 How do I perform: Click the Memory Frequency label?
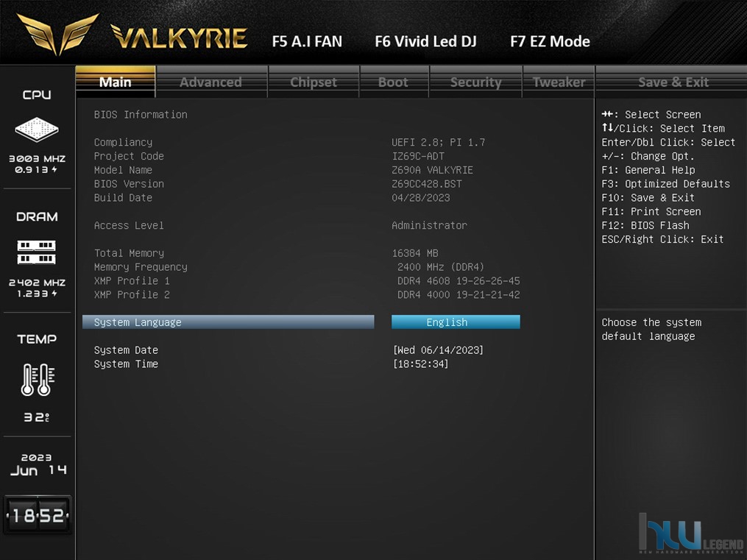(x=141, y=266)
